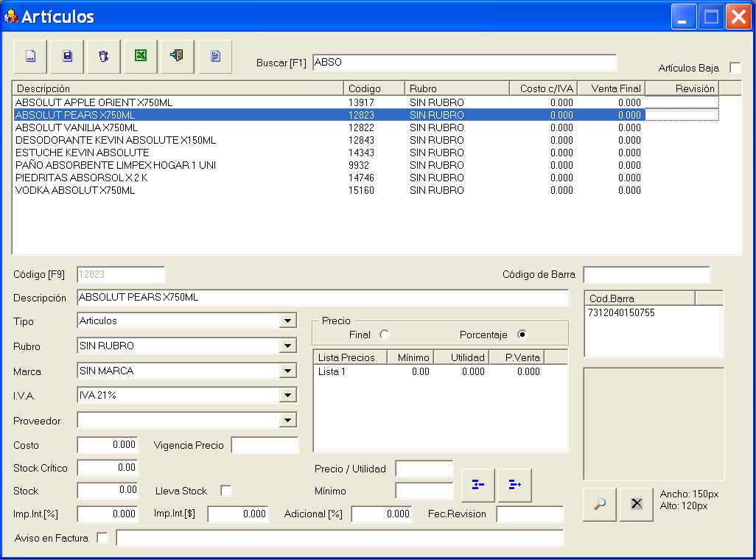Viewport: 756px width, 560px height.
Task: Sort by the Descripción column header
Action: (178, 88)
